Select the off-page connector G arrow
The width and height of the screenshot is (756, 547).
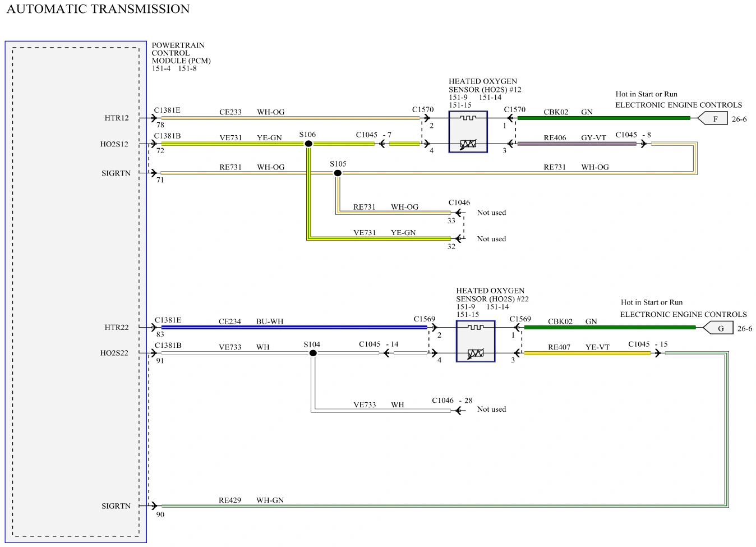pyautogui.click(x=718, y=328)
